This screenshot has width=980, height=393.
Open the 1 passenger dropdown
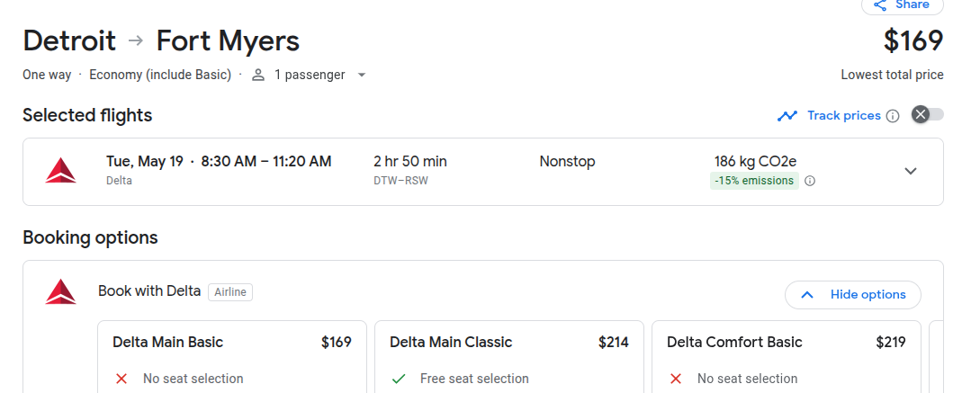pos(361,75)
